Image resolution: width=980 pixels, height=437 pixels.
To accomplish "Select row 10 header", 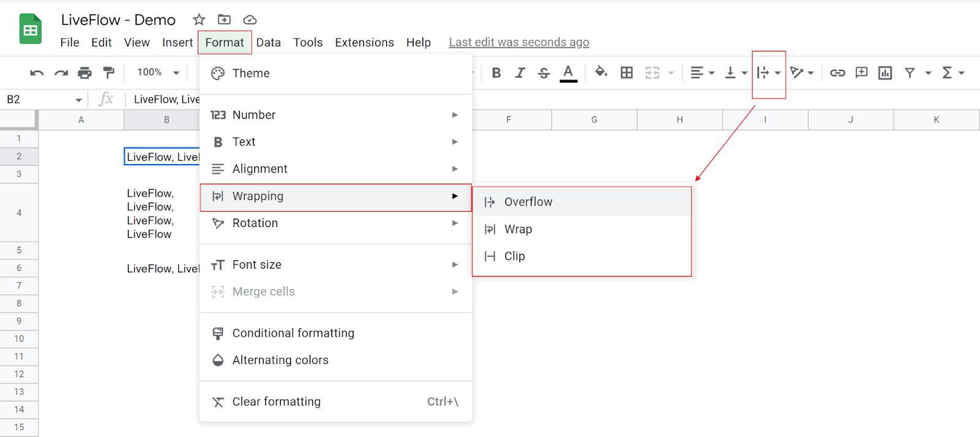I will click(19, 338).
